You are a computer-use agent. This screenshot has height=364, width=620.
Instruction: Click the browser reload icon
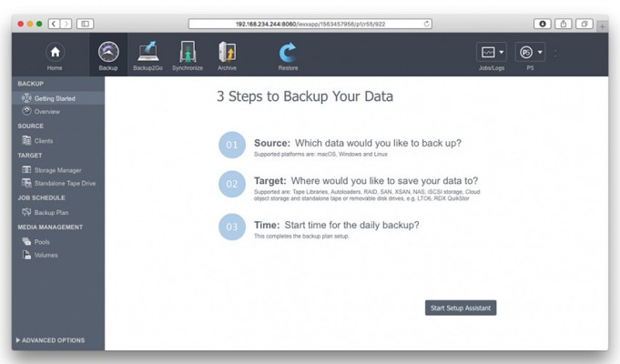[427, 24]
